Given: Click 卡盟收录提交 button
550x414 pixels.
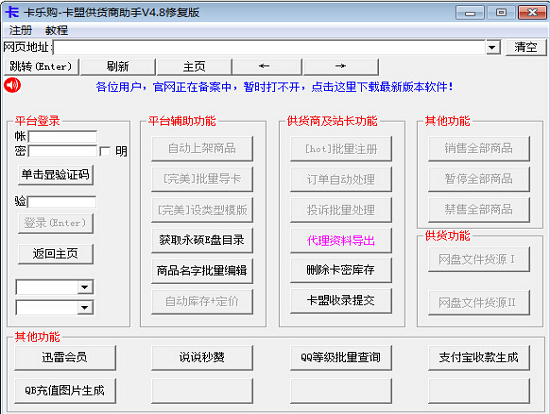Looking at the screenshot, I should click(341, 301).
